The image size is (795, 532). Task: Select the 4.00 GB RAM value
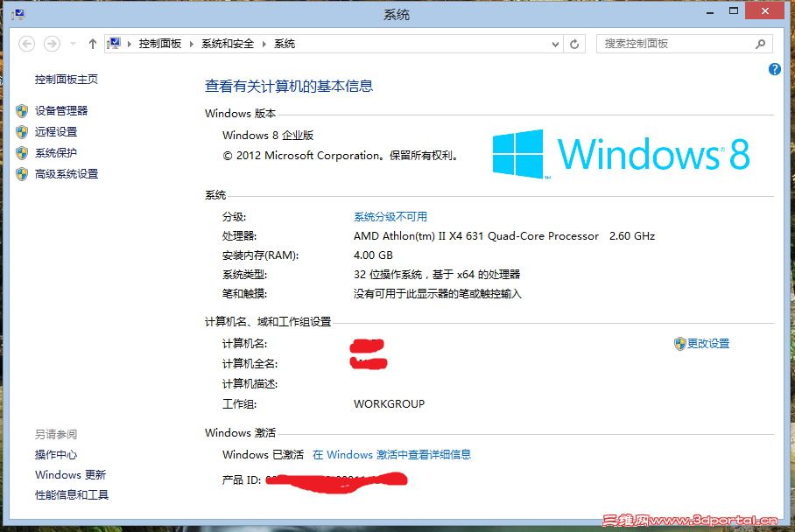click(373, 255)
